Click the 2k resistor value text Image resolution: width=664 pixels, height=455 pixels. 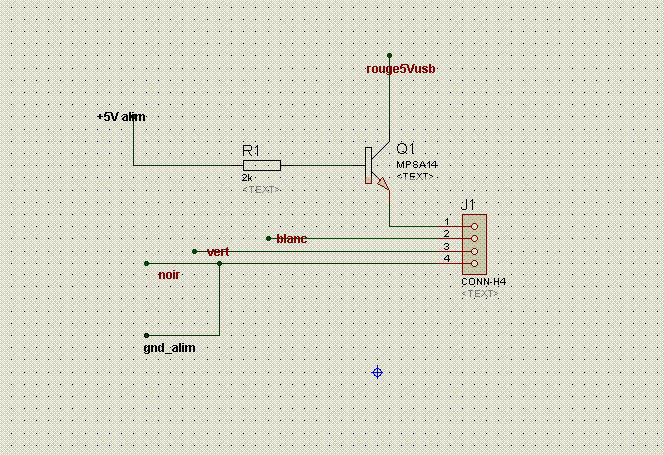[x=247, y=178]
